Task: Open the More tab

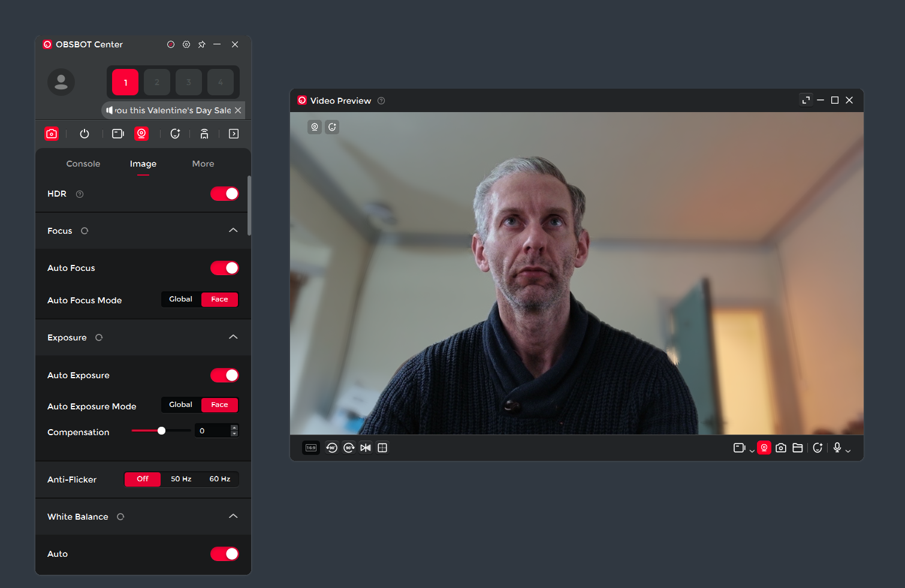Action: point(203,164)
